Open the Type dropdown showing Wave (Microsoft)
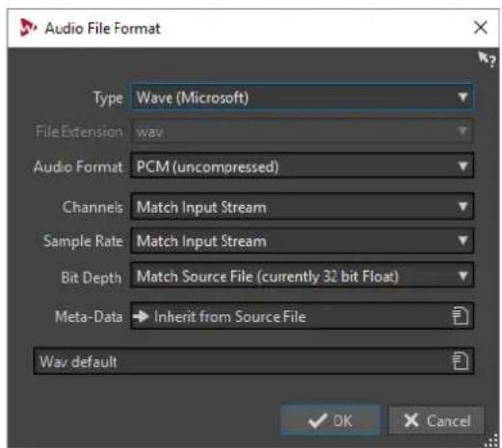Image resolution: width=502 pixels, height=448 pixels. 302,97
